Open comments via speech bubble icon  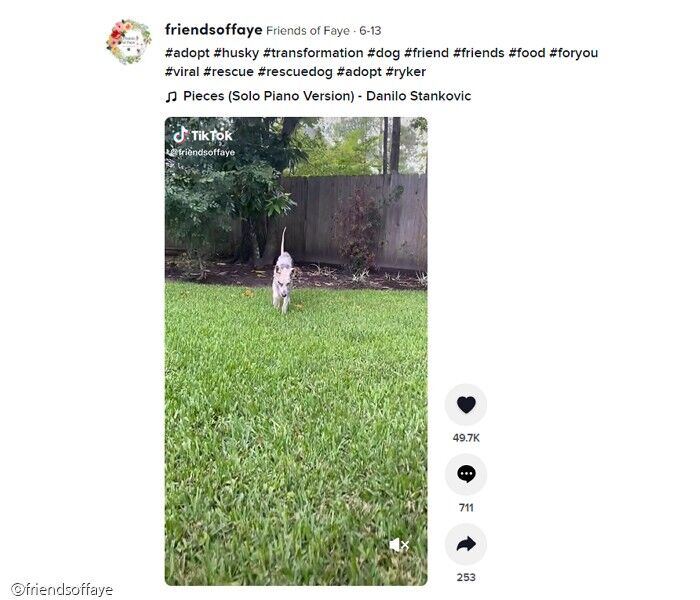(466, 474)
